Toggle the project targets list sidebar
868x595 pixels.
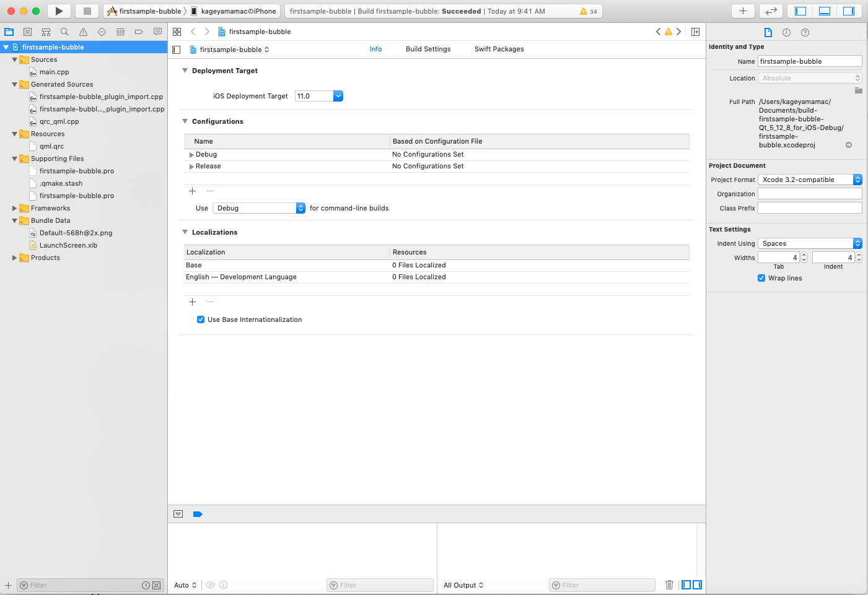point(177,50)
